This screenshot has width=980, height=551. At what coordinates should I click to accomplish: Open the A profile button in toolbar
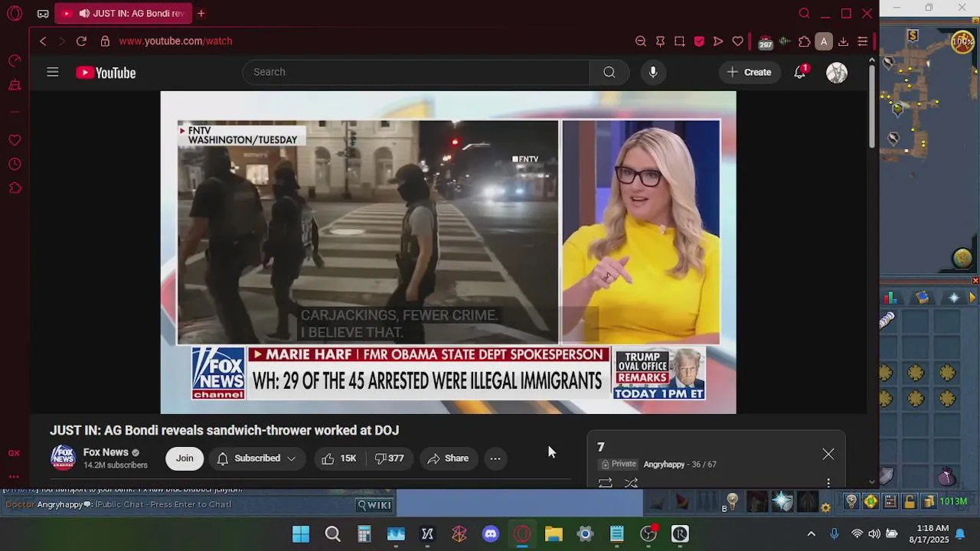click(824, 41)
